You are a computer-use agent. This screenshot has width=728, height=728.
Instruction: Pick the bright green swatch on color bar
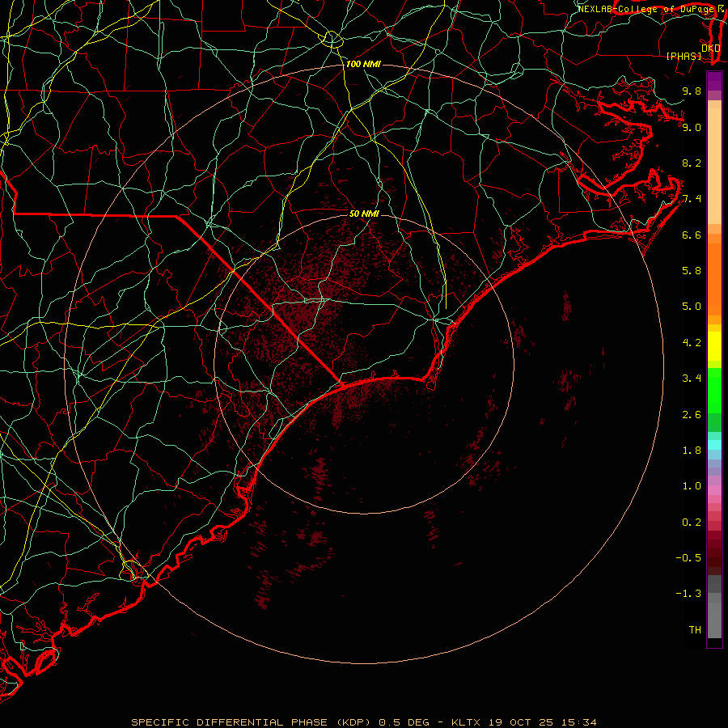(x=714, y=390)
